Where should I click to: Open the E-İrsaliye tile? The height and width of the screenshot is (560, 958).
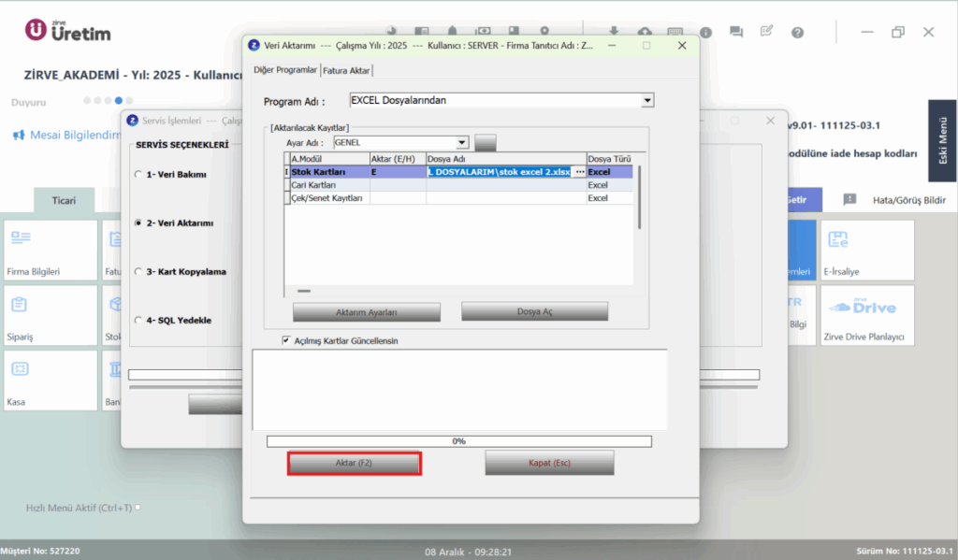867,251
